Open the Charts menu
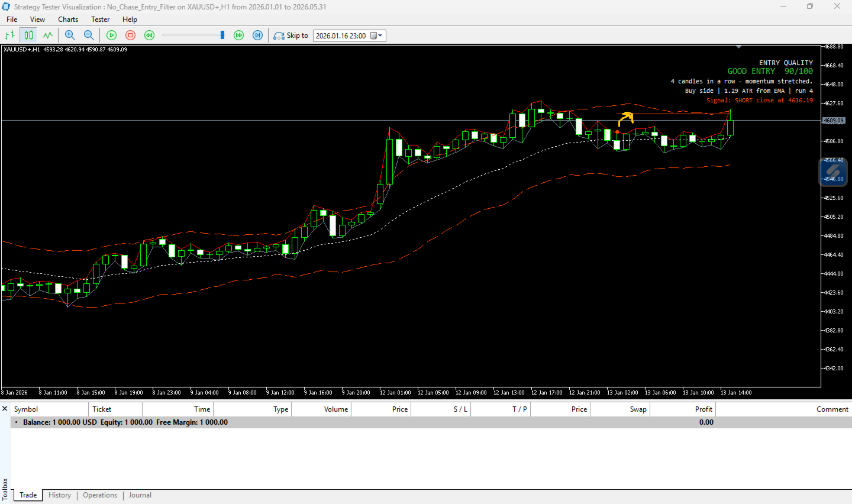Image resolution: width=852 pixels, height=504 pixels. tap(68, 20)
